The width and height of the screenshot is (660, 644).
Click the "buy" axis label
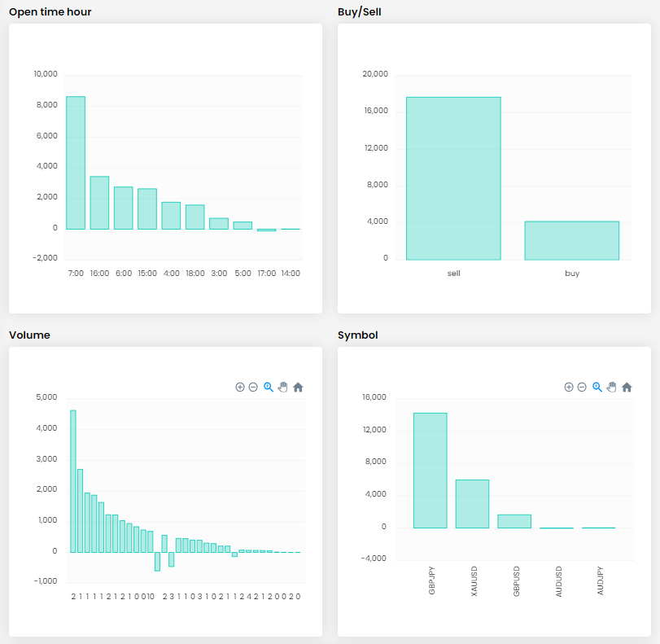(572, 274)
